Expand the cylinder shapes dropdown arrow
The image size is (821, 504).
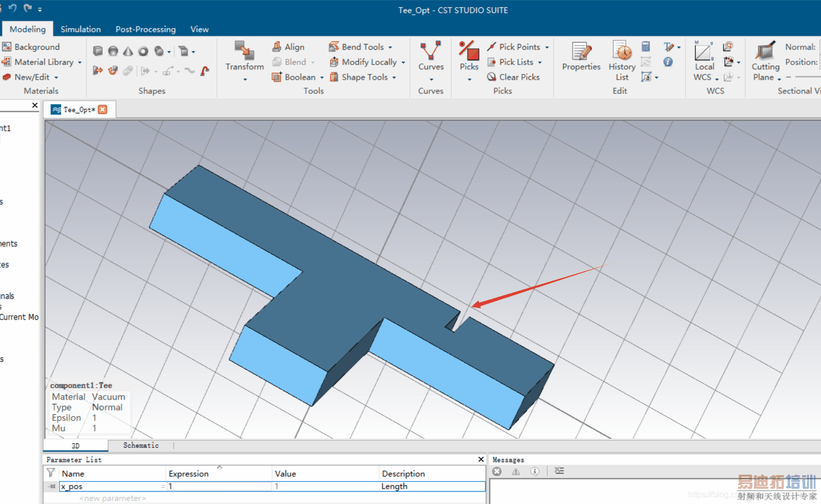(169, 51)
